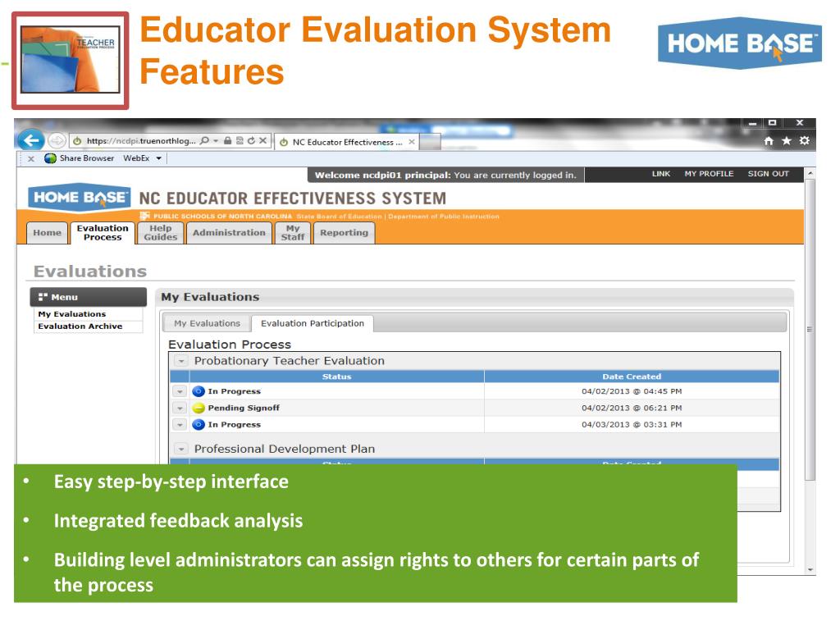Expand row dropdown for 03:31 PM evaluation
This screenshot has width=840, height=630.
180,425
